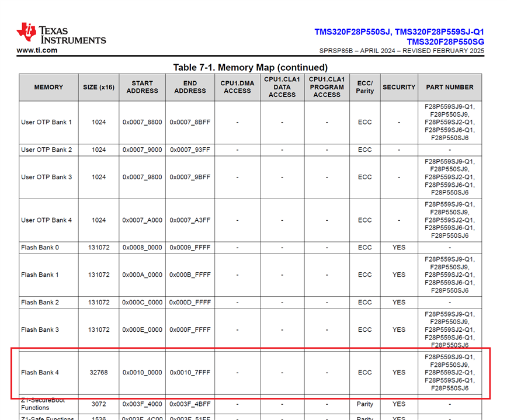The height and width of the screenshot is (420, 507).
Task: Open the TMS320F28P550SJ part link
Action: point(353,32)
